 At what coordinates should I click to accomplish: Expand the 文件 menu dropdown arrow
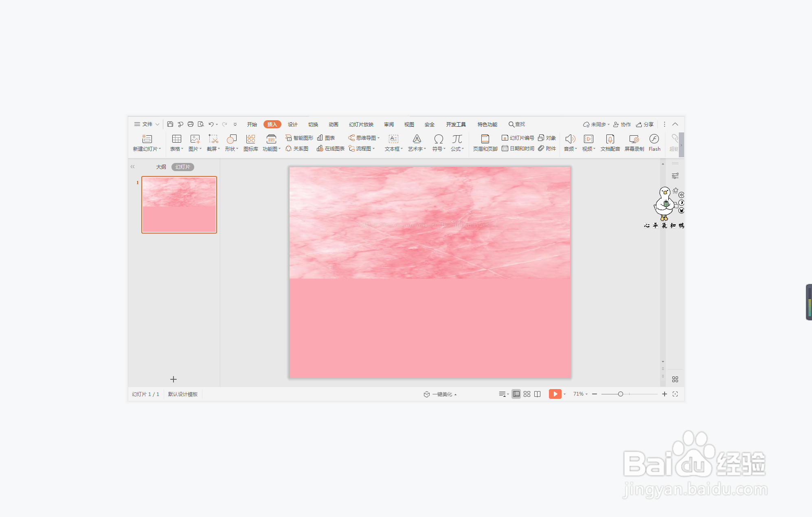click(158, 124)
